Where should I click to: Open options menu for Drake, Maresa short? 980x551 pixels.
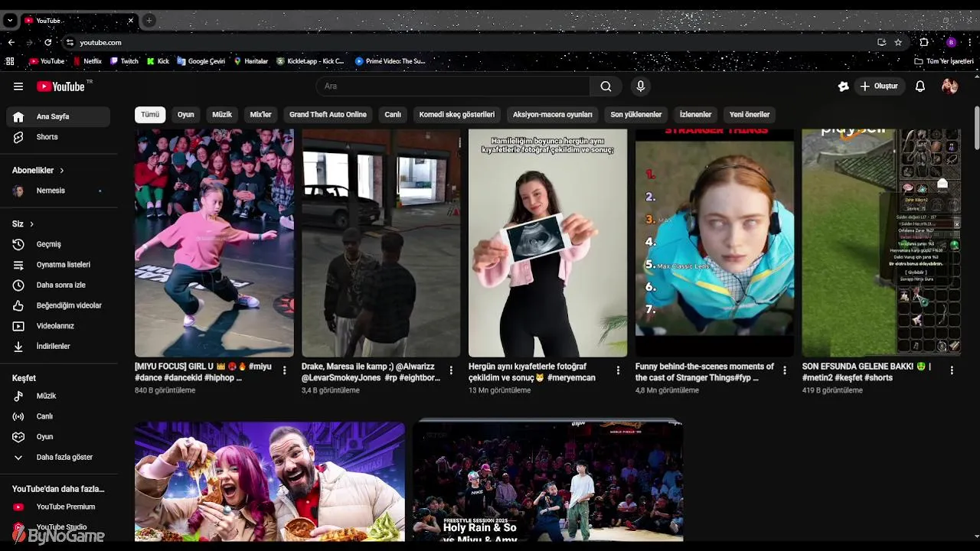pyautogui.click(x=451, y=370)
